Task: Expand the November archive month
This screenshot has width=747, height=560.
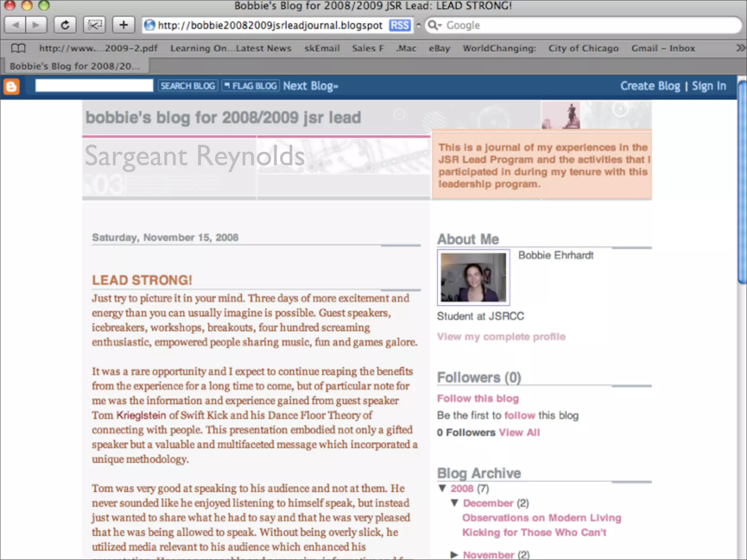Action: pyautogui.click(x=454, y=555)
